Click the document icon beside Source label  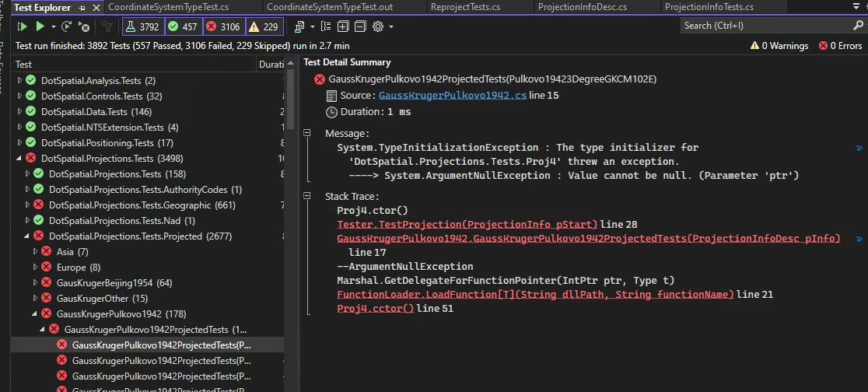coord(331,96)
